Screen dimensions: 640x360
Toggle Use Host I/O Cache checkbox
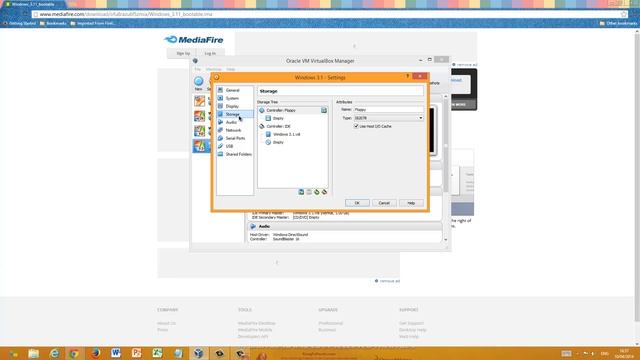click(x=356, y=127)
